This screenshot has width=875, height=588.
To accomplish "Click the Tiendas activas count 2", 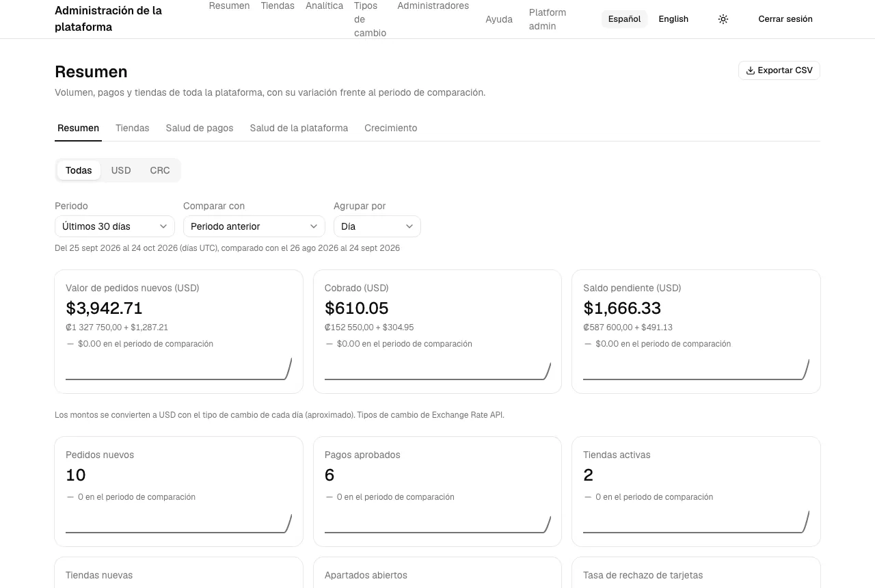I will [x=588, y=475].
